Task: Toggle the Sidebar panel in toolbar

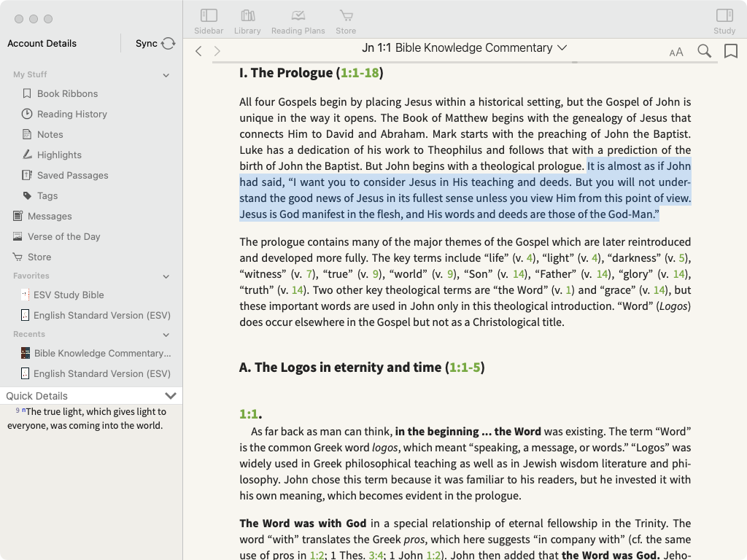Action: coord(209,21)
